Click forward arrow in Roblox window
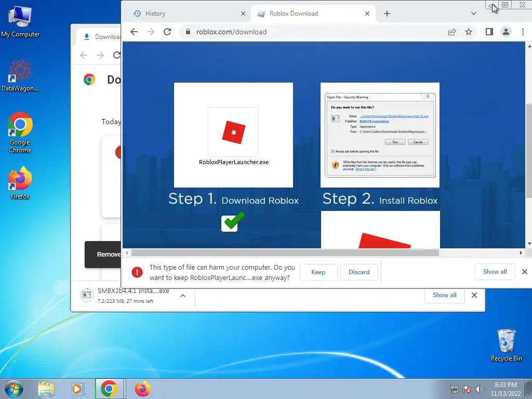532x399 pixels. (151, 32)
